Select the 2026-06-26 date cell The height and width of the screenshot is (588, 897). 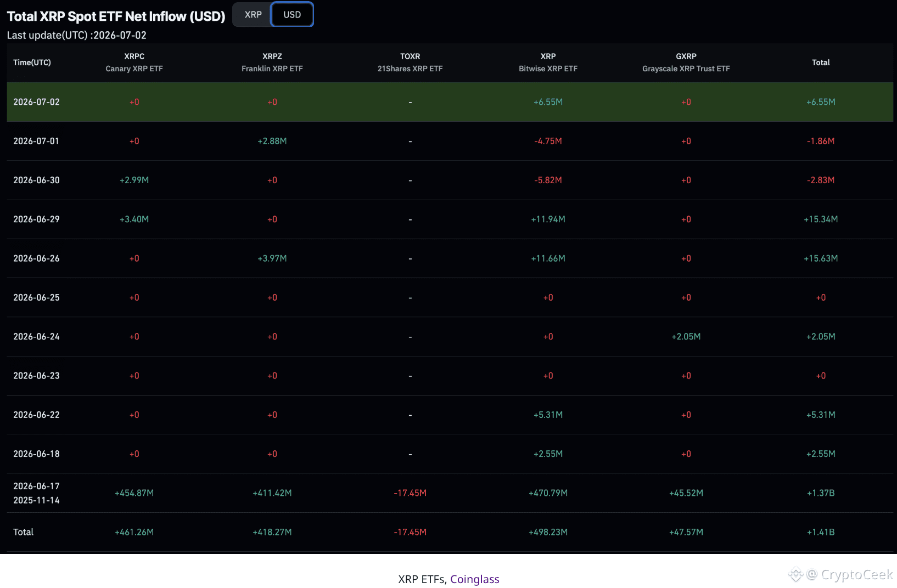tap(36, 258)
